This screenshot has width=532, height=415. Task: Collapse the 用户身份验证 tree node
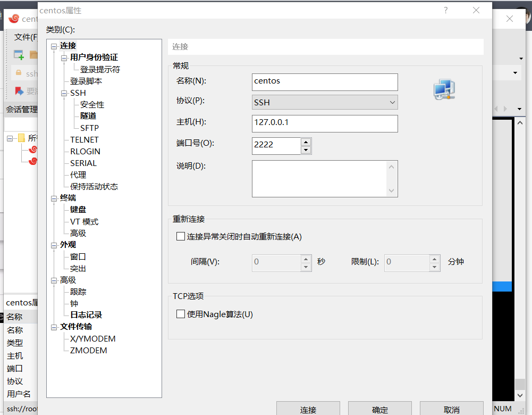point(64,58)
